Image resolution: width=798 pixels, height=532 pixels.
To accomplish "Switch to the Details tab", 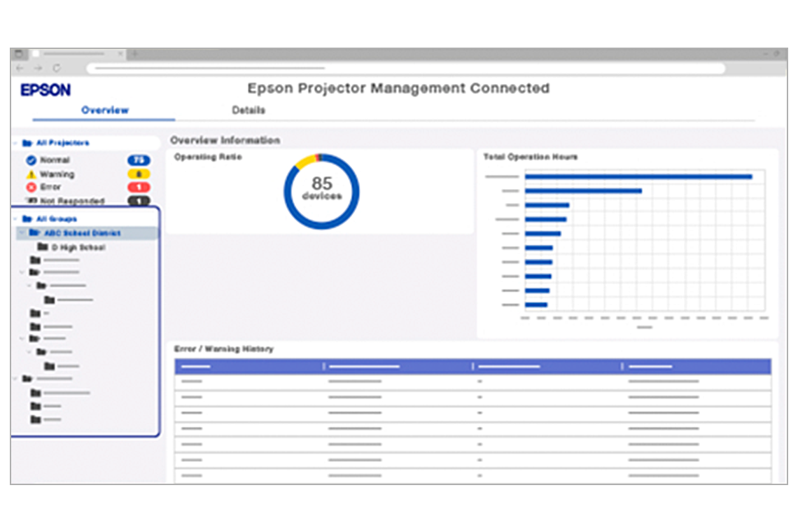I will (x=248, y=110).
